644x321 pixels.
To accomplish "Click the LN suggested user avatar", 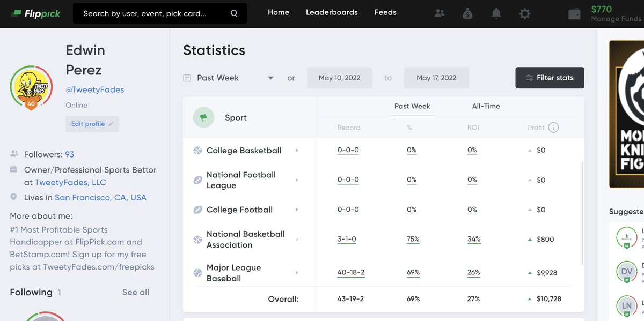I will [x=627, y=306].
